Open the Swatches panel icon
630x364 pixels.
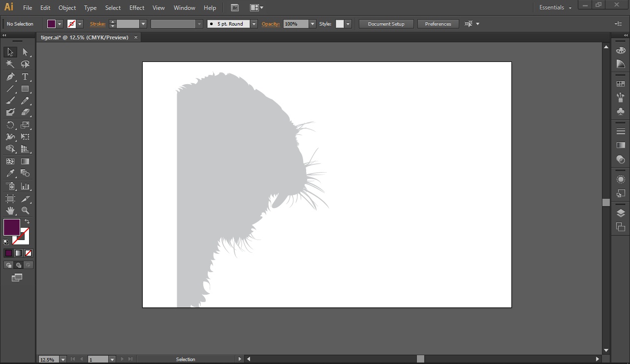(621, 84)
